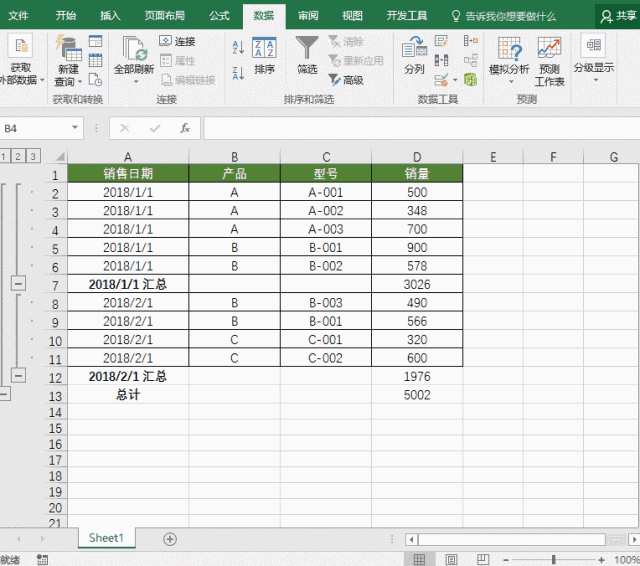640x566 pixels.
Task: Add a new sheet with plus icon
Action: 170,539
